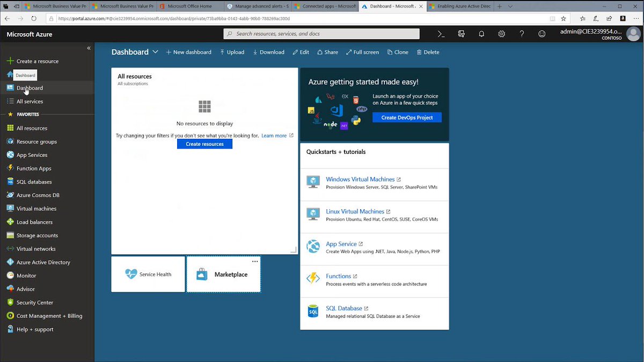Click the Microsoft Azure portal title
The height and width of the screenshot is (362, 644).
tap(30, 34)
